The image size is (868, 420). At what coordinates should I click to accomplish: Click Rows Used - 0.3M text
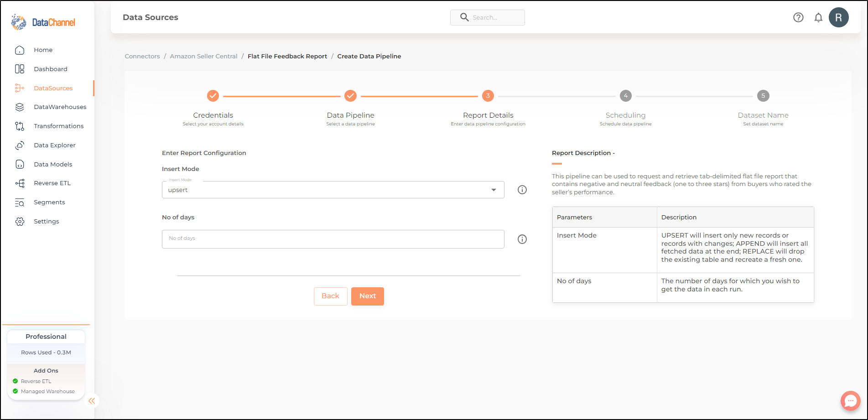(x=46, y=353)
